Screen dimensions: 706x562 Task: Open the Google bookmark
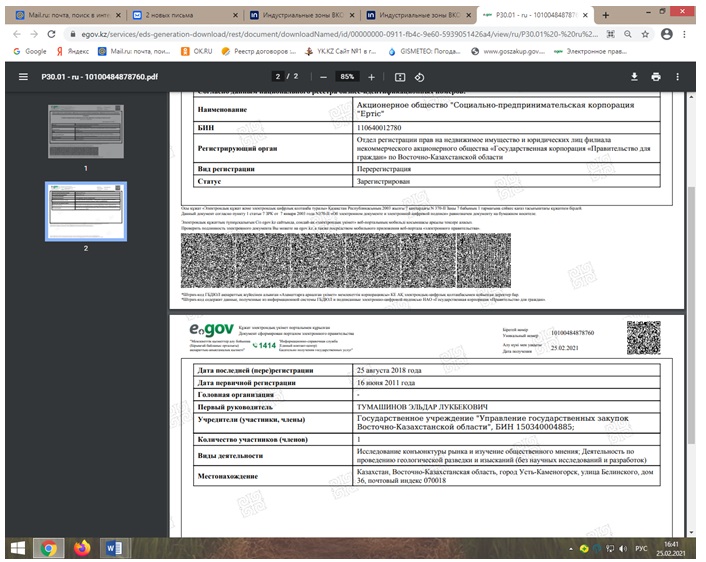click(x=30, y=52)
